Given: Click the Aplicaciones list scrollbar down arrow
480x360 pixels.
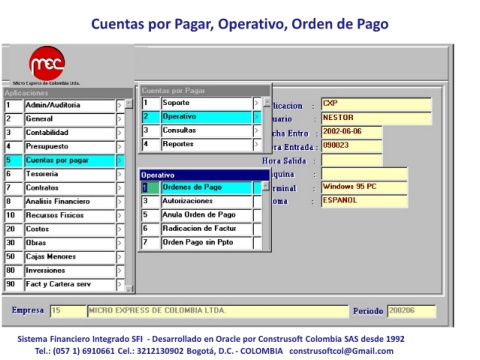Looking at the screenshot, I should [x=129, y=289].
